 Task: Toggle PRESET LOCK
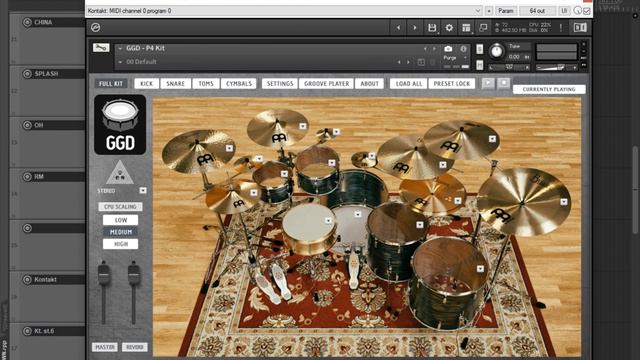coord(452,84)
